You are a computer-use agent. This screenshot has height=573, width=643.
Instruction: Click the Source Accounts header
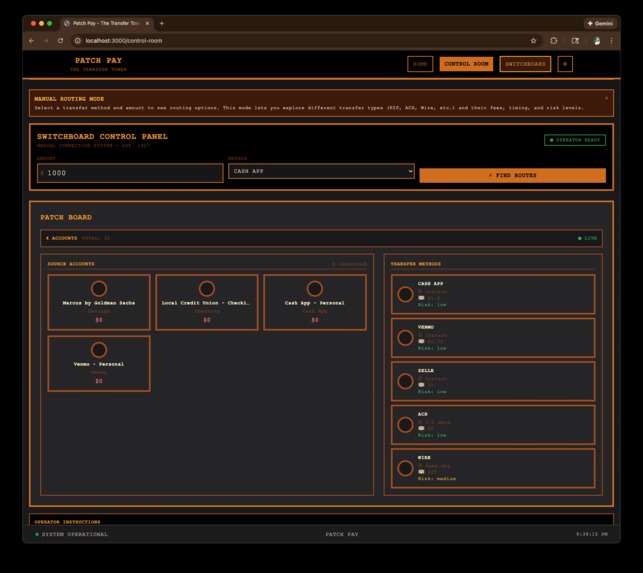coord(71,264)
